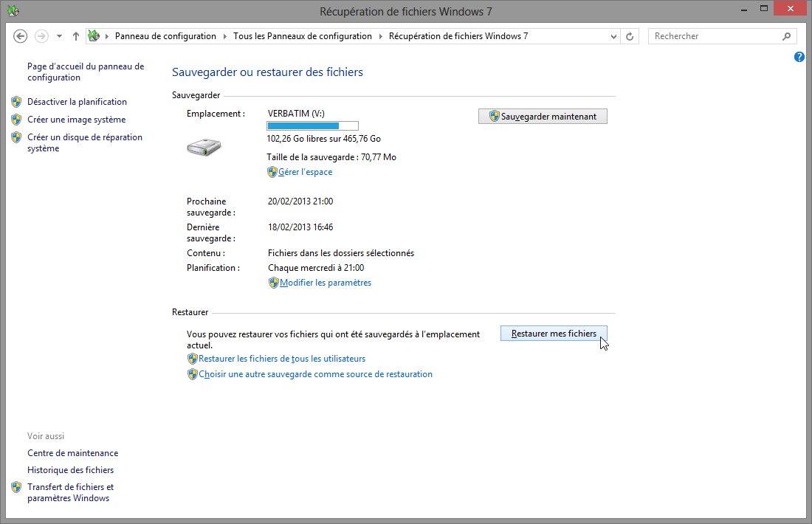Screen dimensions: 812x524
Task: Click Choisir une autre sauvegarde comme source
Action: pyautogui.click(x=316, y=374)
